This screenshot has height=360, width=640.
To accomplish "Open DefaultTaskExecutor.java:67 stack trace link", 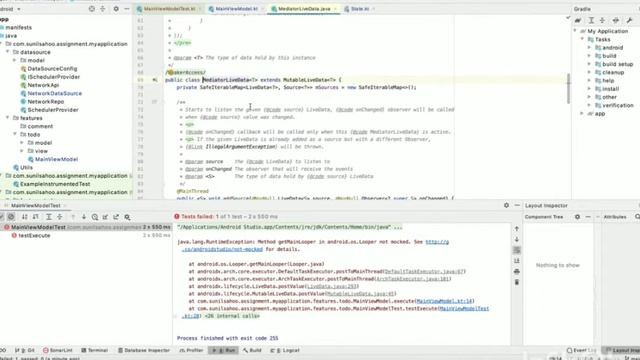I will pyautogui.click(x=424, y=271).
